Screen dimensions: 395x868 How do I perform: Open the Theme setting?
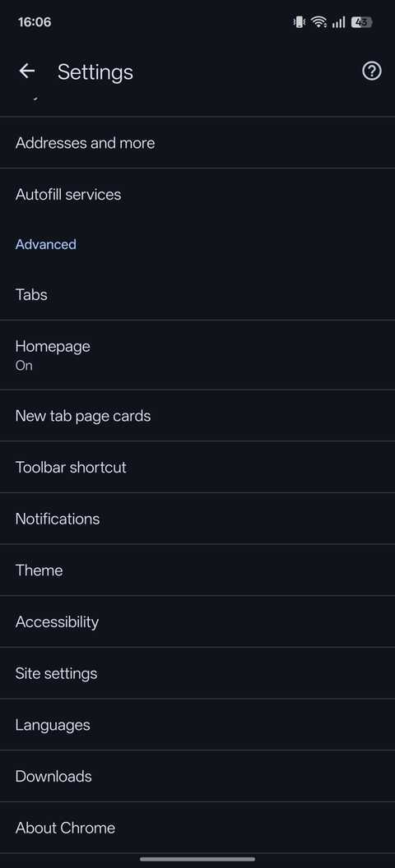tap(197, 570)
